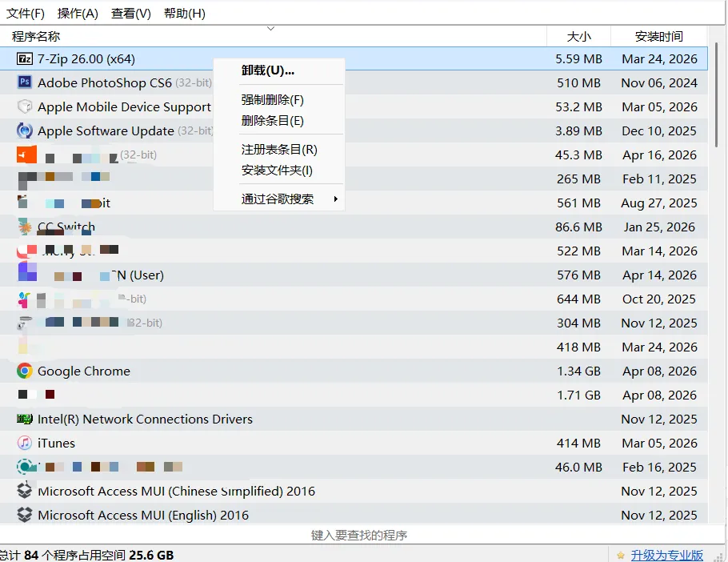This screenshot has width=728, height=562.
Task: Click the 414 MB size cell
Action: point(578,443)
